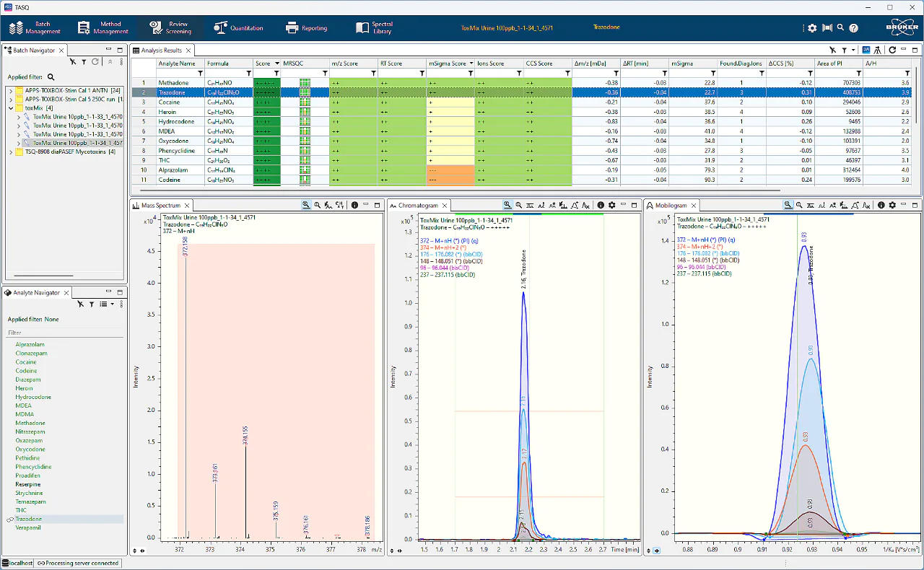Viewport: 924px width, 570px height.
Task: Click the Bruker logo
Action: (x=902, y=28)
